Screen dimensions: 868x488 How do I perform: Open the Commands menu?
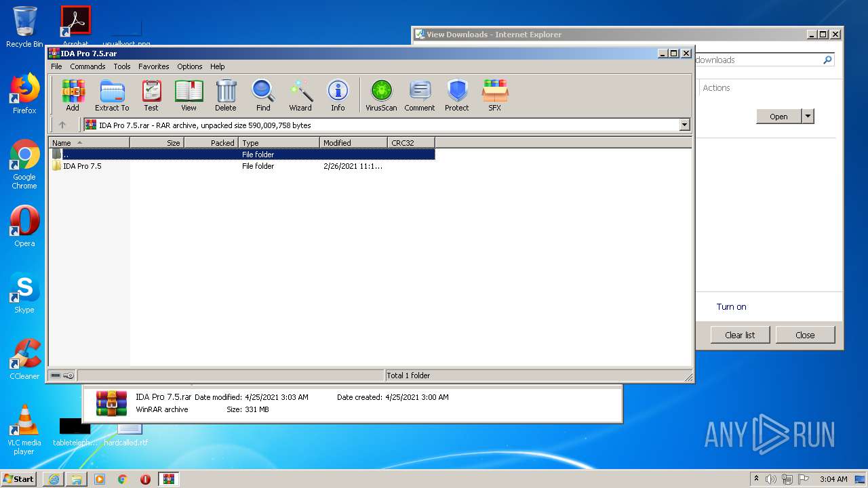[87, 66]
